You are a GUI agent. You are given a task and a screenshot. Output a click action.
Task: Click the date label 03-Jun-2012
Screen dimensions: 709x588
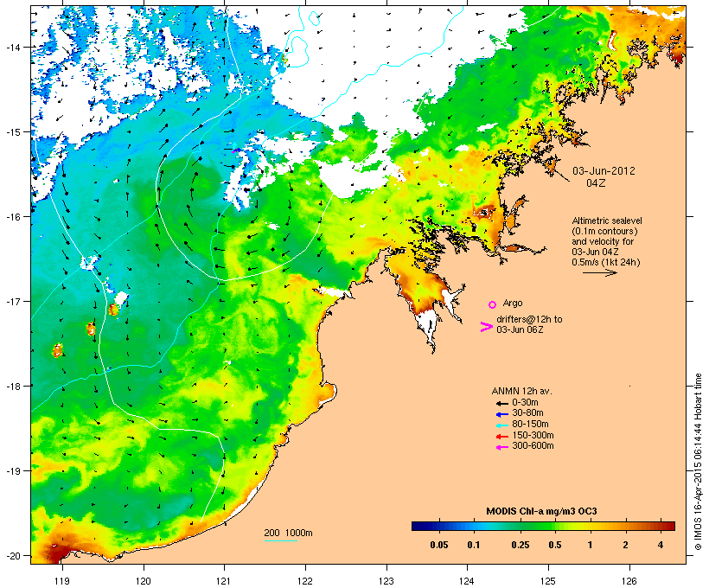tap(604, 171)
